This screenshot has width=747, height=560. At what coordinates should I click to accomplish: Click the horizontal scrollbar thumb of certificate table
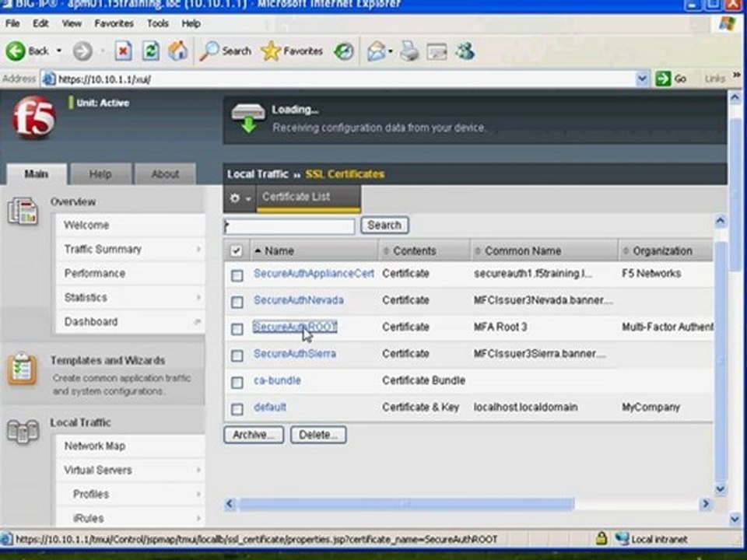coord(406,504)
